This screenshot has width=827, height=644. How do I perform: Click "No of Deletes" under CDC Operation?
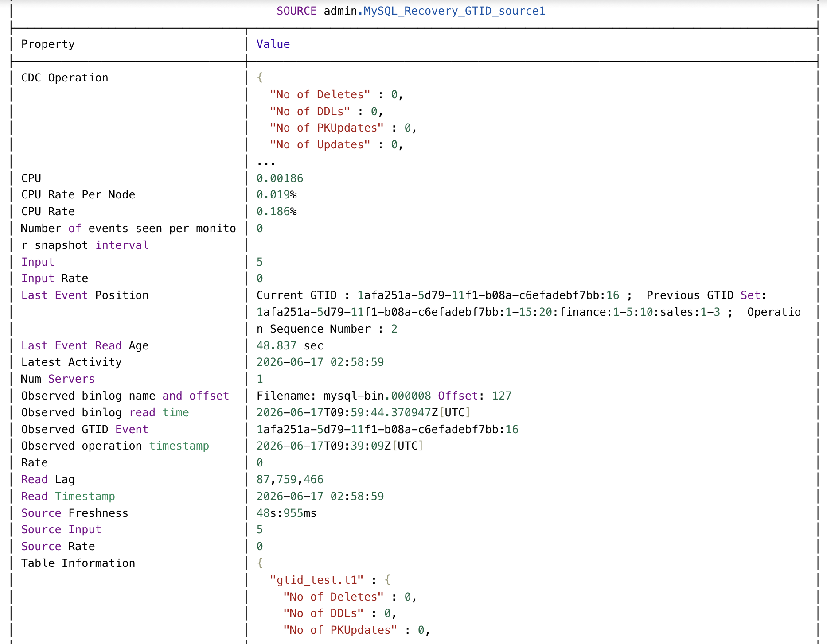pos(320,95)
